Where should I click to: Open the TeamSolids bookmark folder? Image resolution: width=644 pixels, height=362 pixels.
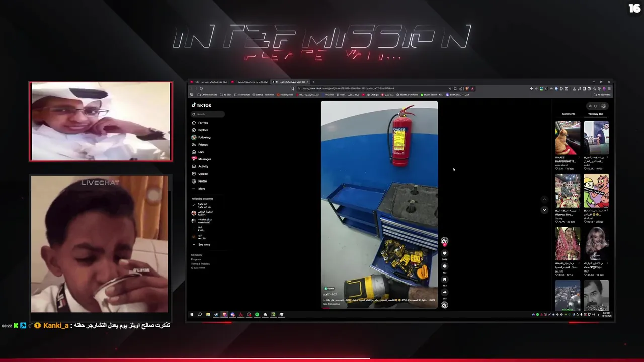242,95
